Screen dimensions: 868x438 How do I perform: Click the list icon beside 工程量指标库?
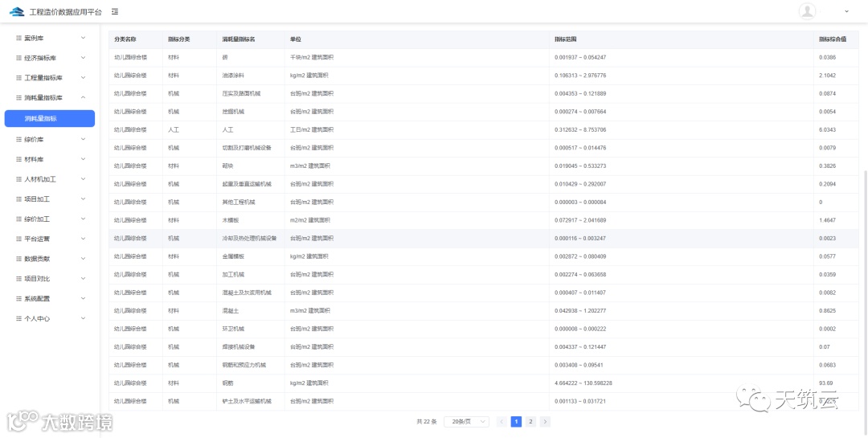coord(18,77)
